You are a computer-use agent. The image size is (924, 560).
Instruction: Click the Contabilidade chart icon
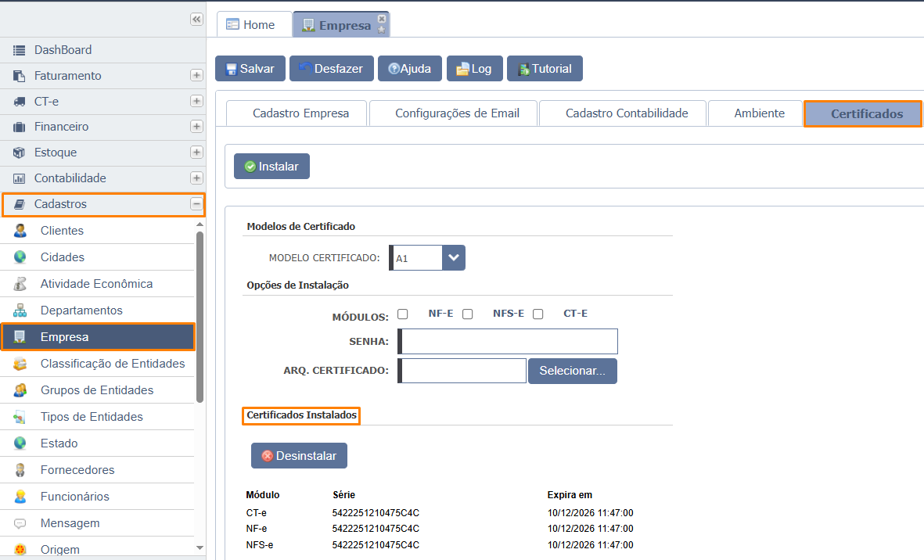click(20, 178)
